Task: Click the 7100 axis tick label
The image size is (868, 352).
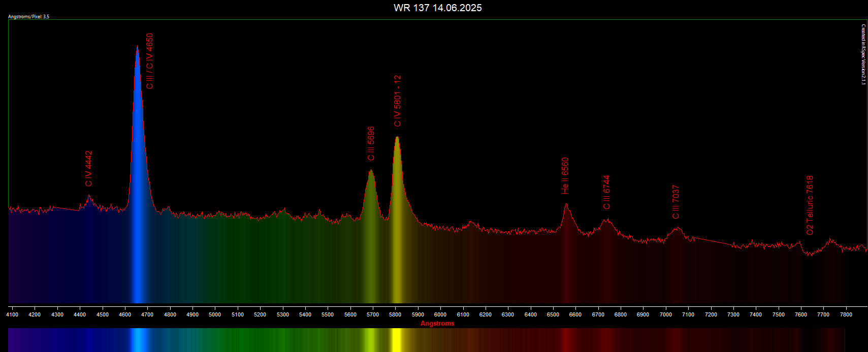Action: [688, 314]
